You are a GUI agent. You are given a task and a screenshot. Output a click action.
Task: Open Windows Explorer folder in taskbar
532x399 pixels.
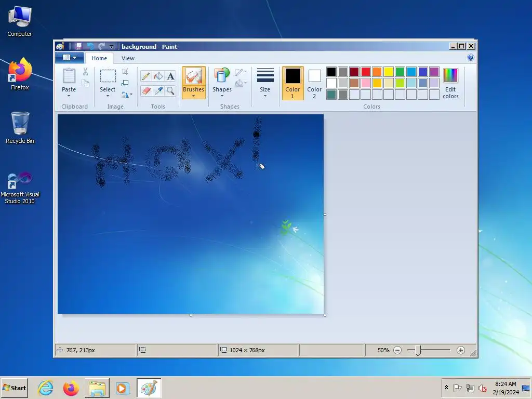click(97, 388)
